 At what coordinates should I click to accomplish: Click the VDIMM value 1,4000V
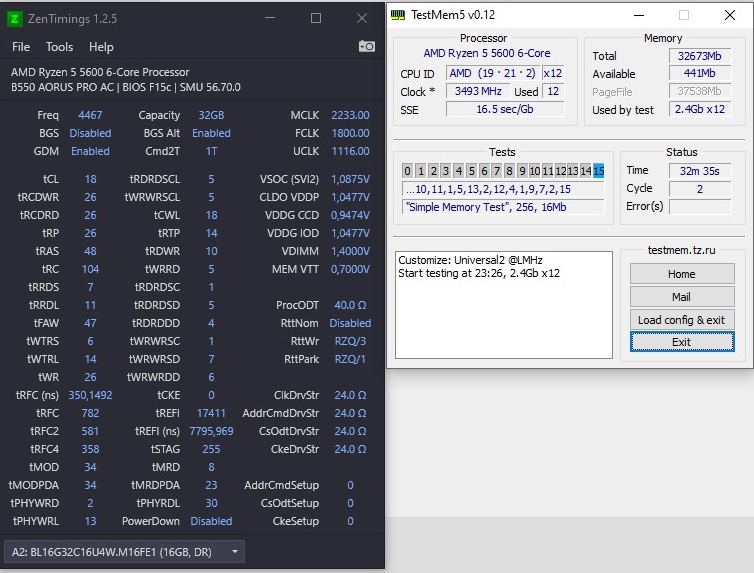(x=350, y=251)
